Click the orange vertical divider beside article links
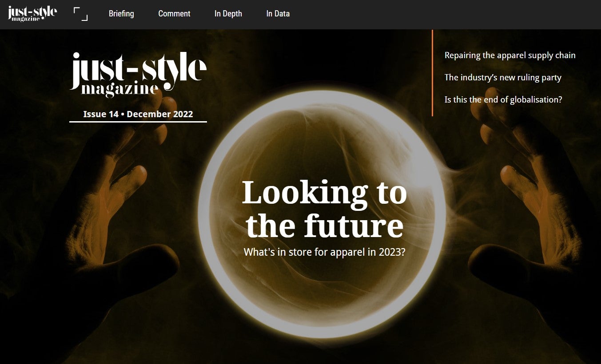 pyautogui.click(x=432, y=73)
